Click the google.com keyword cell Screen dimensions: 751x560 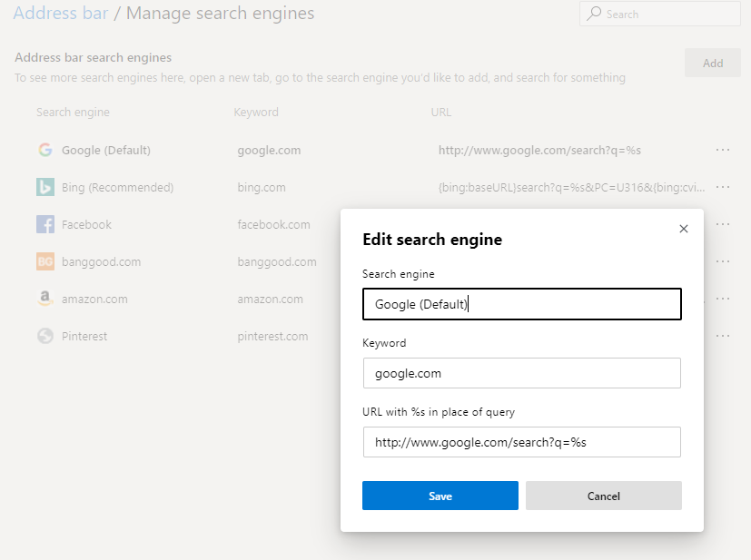pos(269,151)
